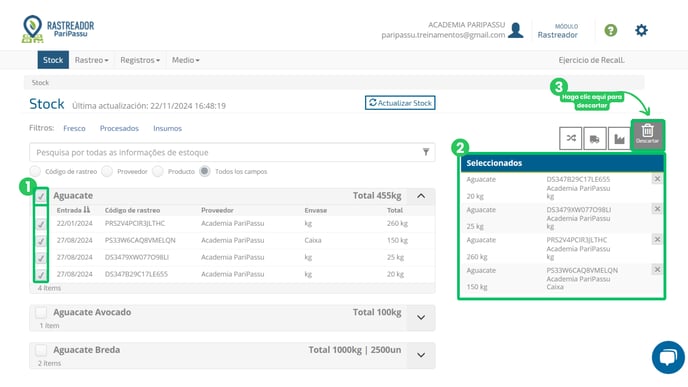
Task: Click the Total 455kg group total
Action: tap(377, 196)
